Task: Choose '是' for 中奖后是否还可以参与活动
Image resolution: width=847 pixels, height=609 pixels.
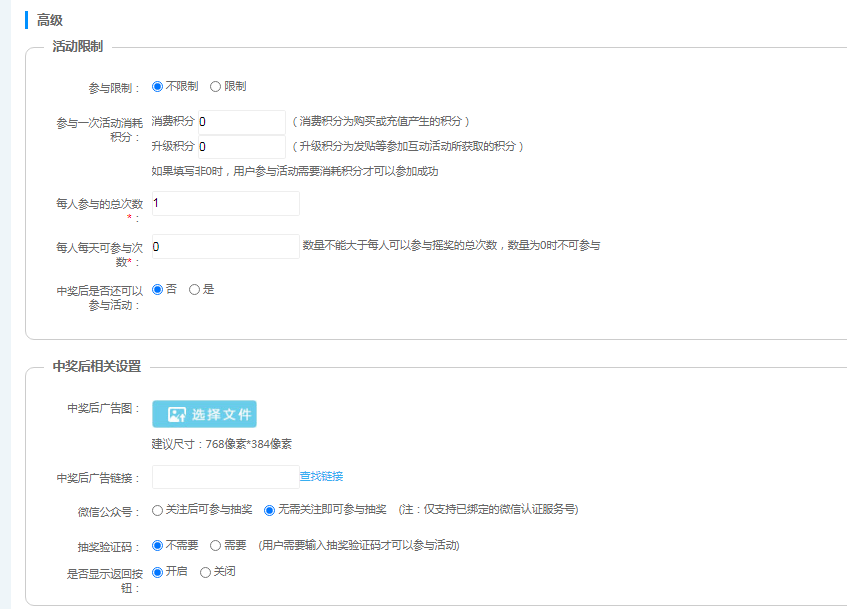Action: 195,290
